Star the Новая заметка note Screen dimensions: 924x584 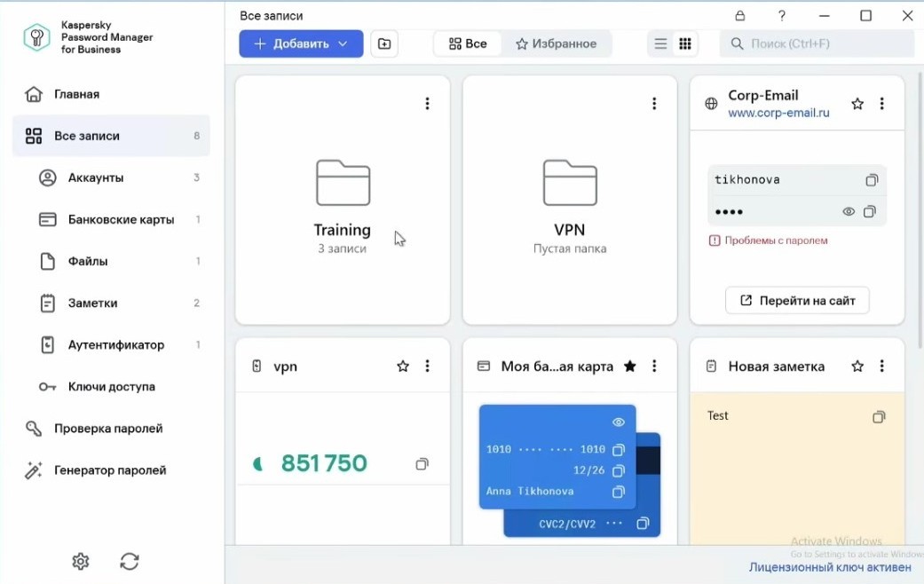tap(857, 367)
